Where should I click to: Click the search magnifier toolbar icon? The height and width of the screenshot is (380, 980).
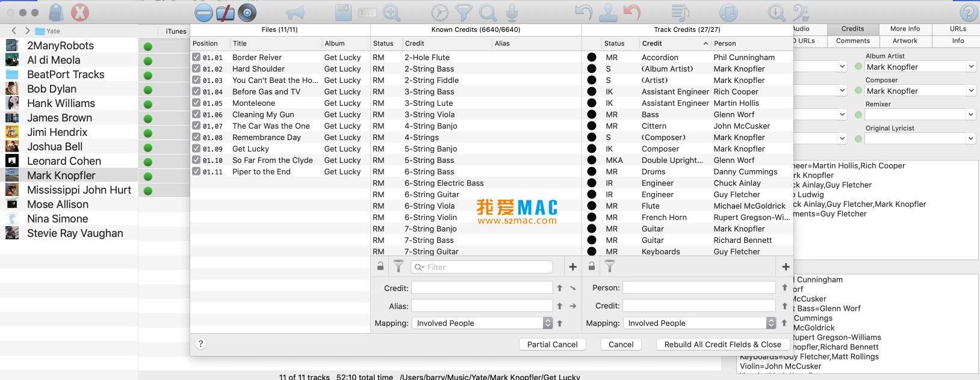point(488,13)
